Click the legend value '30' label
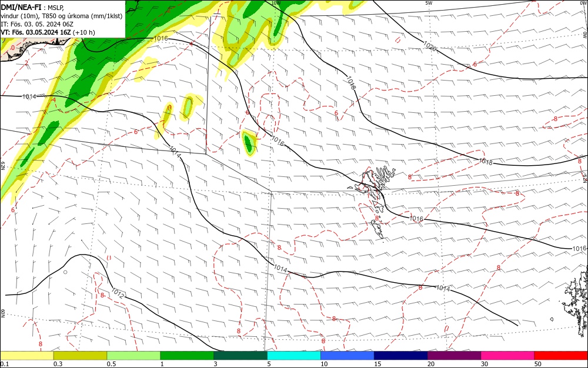This screenshot has height=368, width=588. [485, 364]
